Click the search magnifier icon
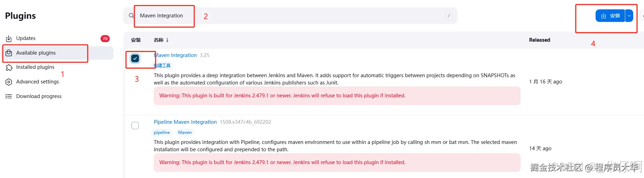Viewport: 644px width, 178px height. click(x=131, y=16)
